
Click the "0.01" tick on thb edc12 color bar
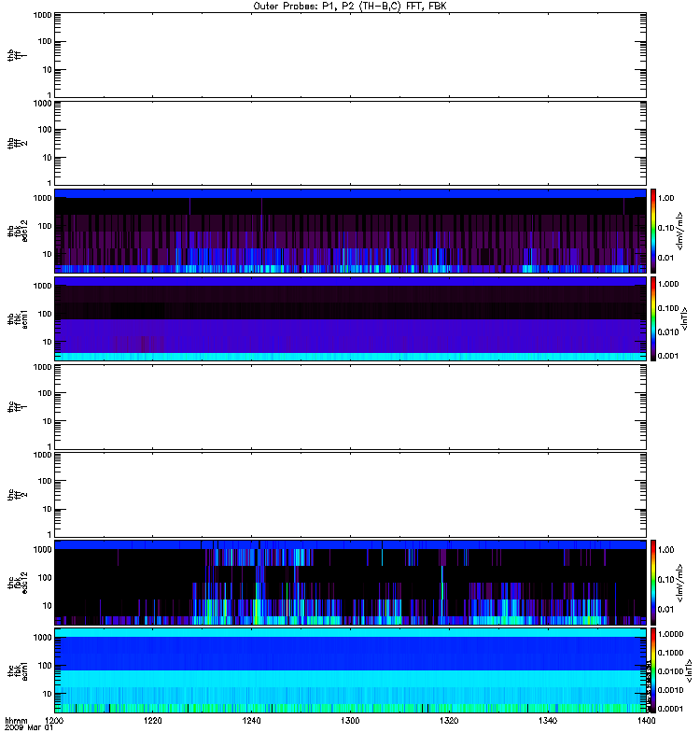point(665,258)
